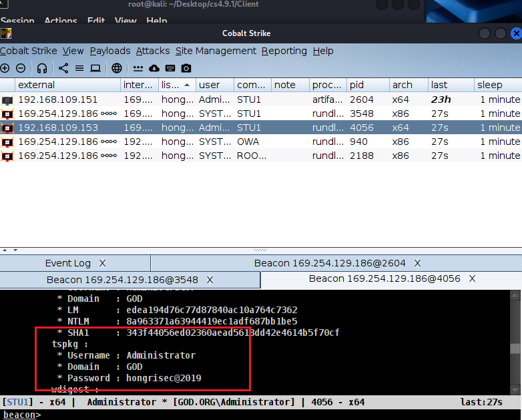Sort sessions by the internal column header
Screen dimensions: 522x420
tap(140, 85)
